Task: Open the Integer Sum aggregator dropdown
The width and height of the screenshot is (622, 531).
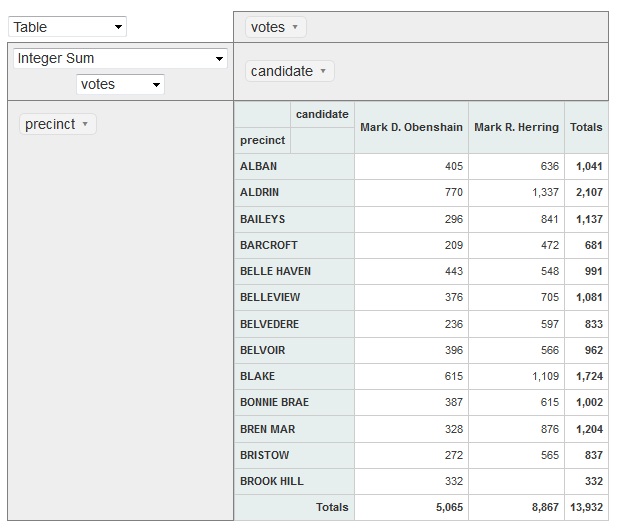Action: click(x=120, y=58)
